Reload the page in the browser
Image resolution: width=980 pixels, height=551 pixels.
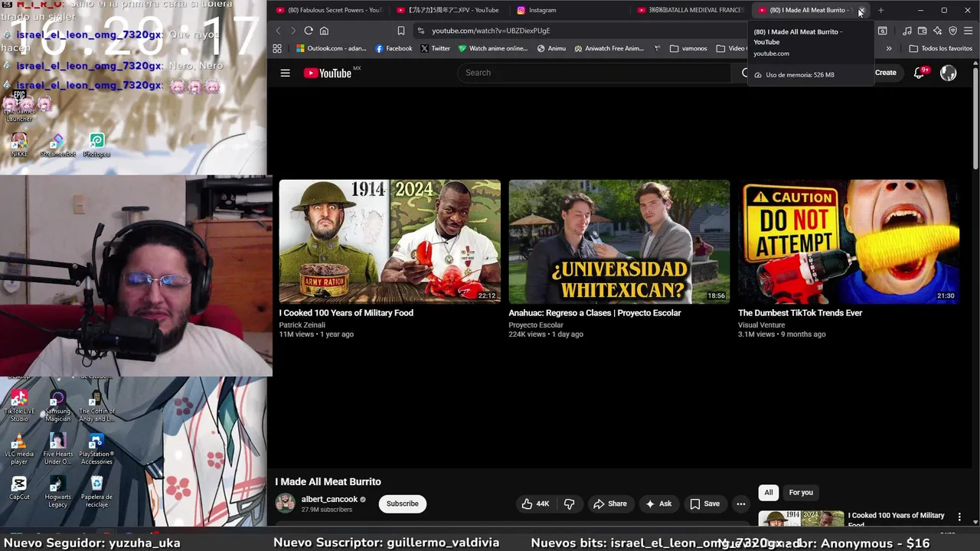click(x=309, y=31)
